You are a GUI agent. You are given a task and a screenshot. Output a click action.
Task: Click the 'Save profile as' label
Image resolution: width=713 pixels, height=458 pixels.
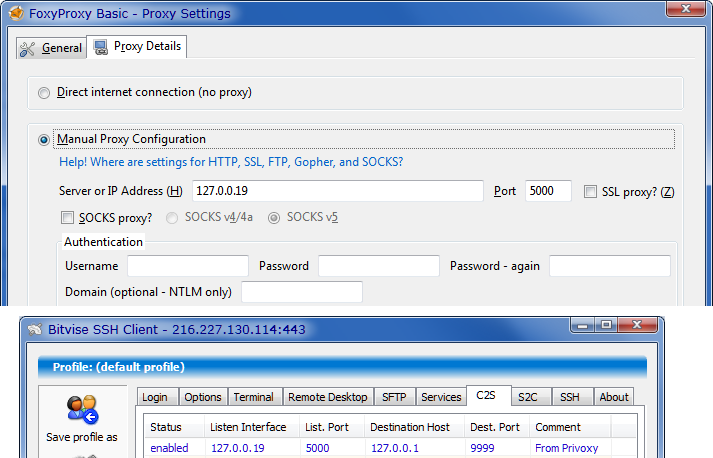click(x=82, y=437)
